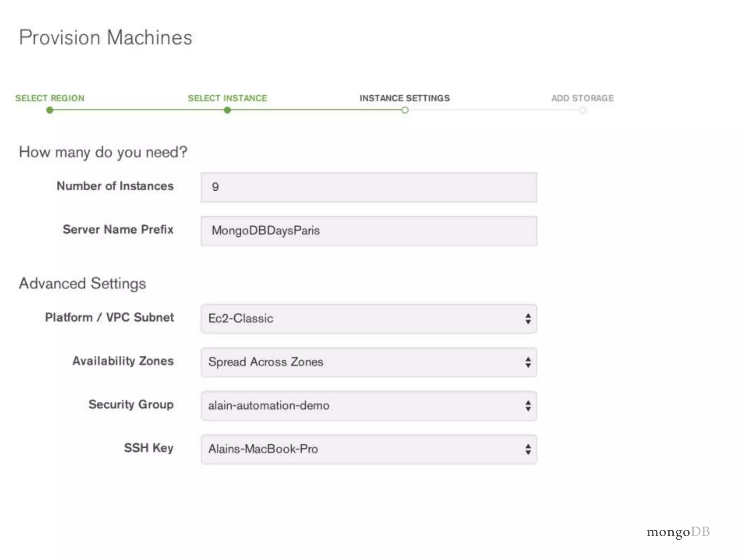Open the Security Group dropdown
This screenshot has width=747, height=560.
369,406
